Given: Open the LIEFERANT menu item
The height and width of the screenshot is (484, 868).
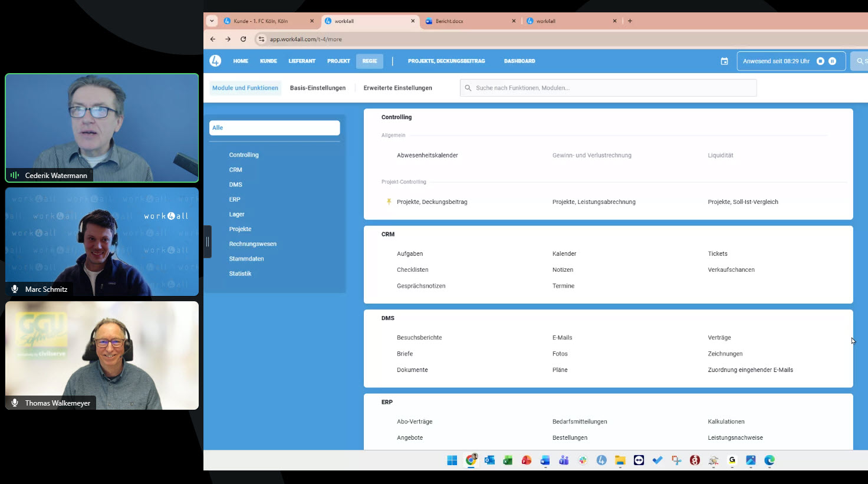Looking at the screenshot, I should tap(302, 61).
